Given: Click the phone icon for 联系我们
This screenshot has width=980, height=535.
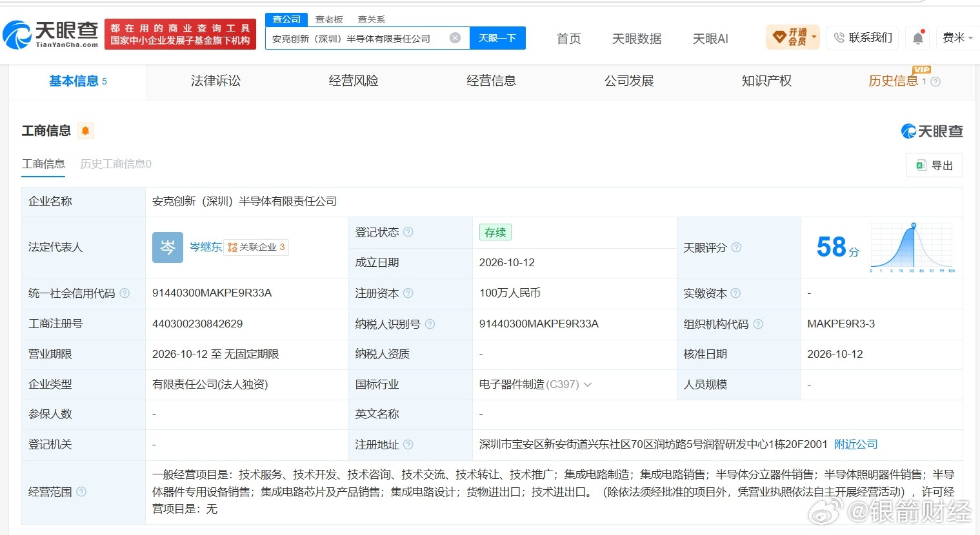Looking at the screenshot, I should click(x=839, y=37).
